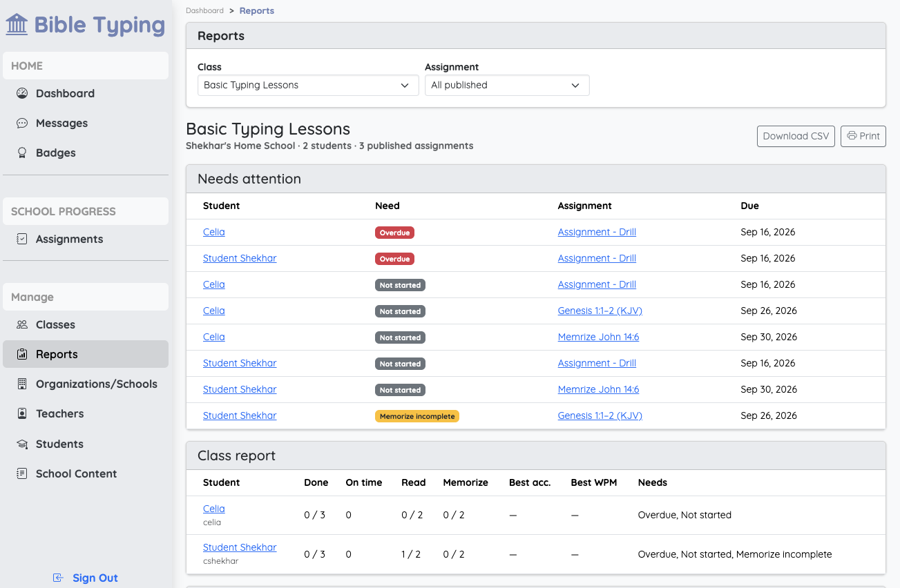Click the Classes people icon

tap(22, 324)
